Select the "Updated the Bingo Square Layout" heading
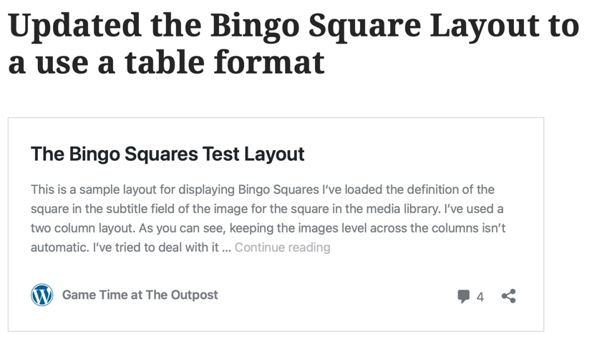This screenshot has height=364, width=592. tap(293, 44)
